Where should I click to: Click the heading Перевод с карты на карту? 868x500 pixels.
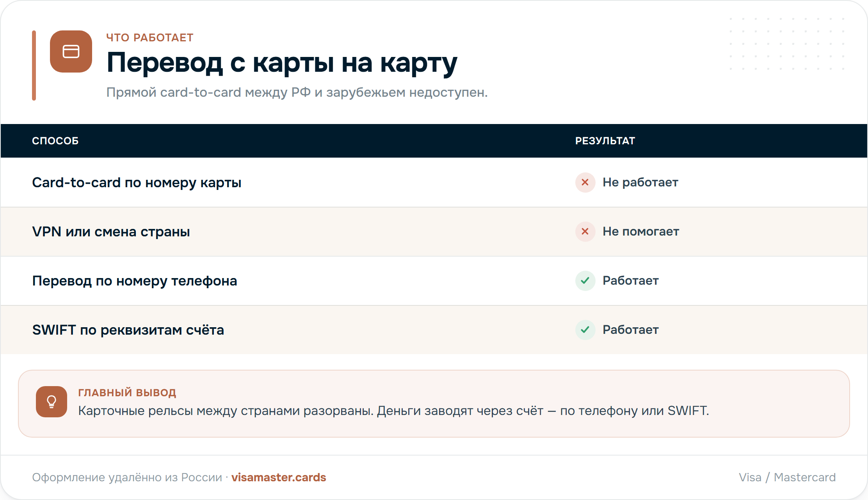(x=282, y=63)
